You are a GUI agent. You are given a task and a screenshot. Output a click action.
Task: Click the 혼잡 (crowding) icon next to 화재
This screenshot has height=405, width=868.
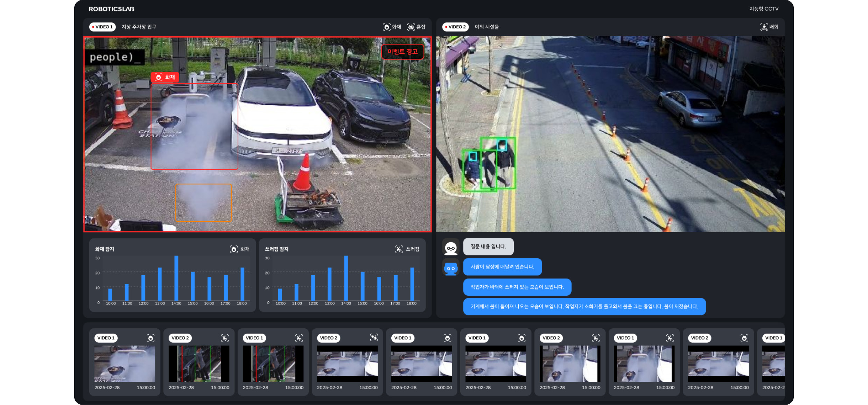[412, 27]
